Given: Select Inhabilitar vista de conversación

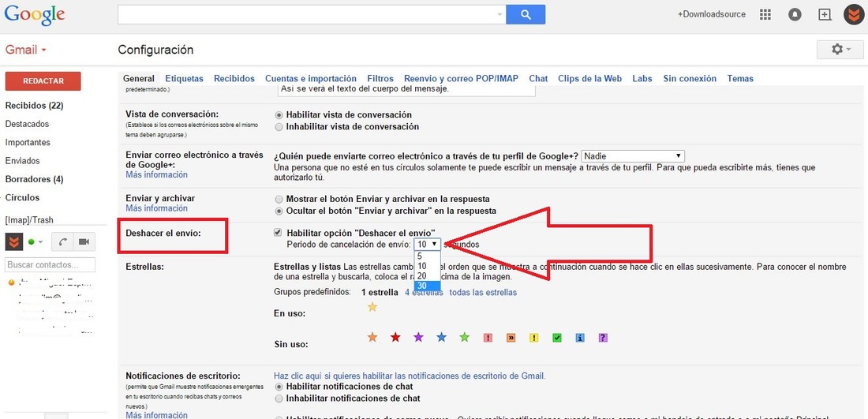Looking at the screenshot, I should (279, 127).
